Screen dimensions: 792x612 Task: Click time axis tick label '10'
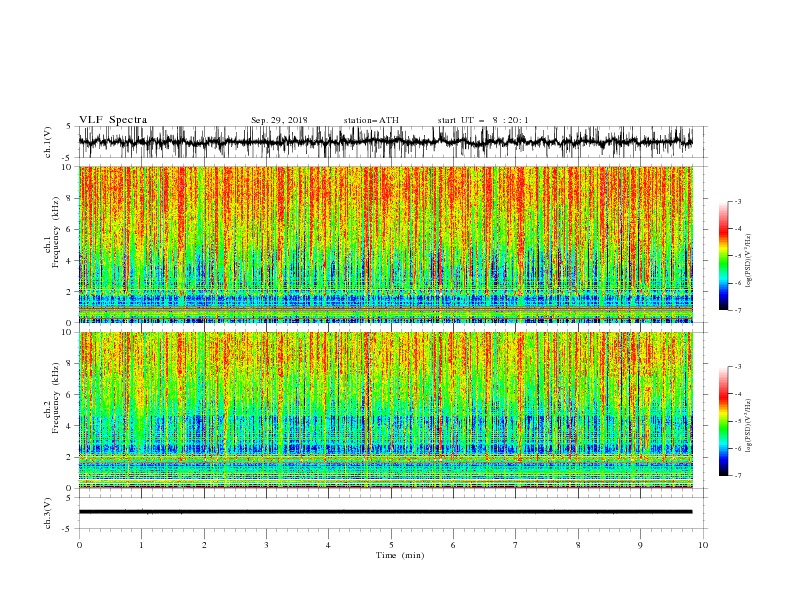(x=703, y=545)
